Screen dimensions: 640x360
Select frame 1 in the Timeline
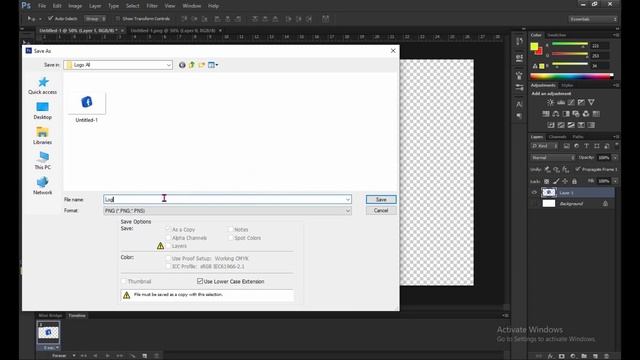click(x=48, y=333)
